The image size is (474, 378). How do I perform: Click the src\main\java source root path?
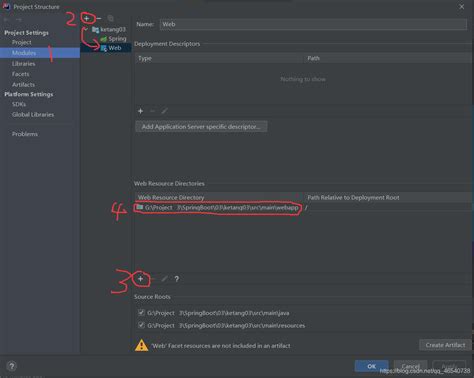[x=218, y=313]
